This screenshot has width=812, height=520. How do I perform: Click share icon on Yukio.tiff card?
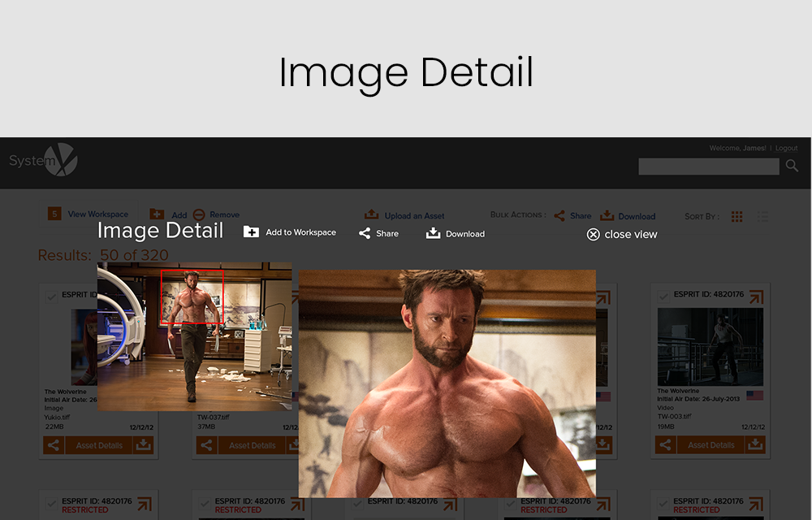(x=54, y=445)
